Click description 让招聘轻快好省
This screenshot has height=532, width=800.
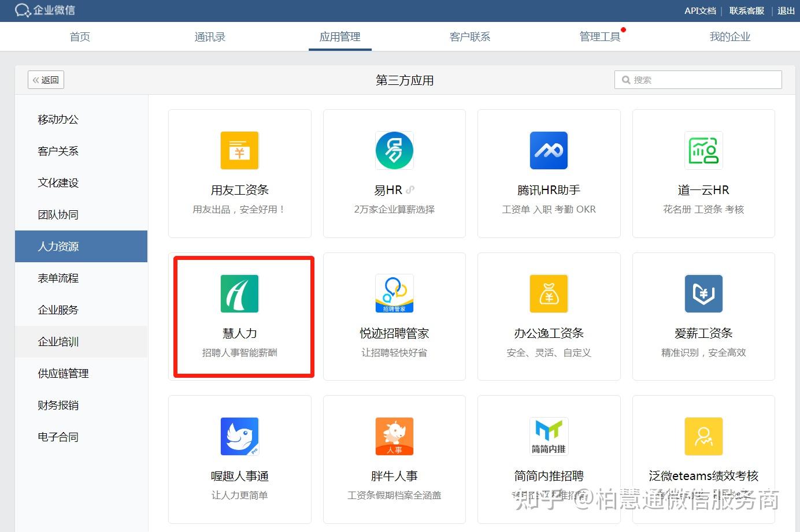[x=394, y=352]
